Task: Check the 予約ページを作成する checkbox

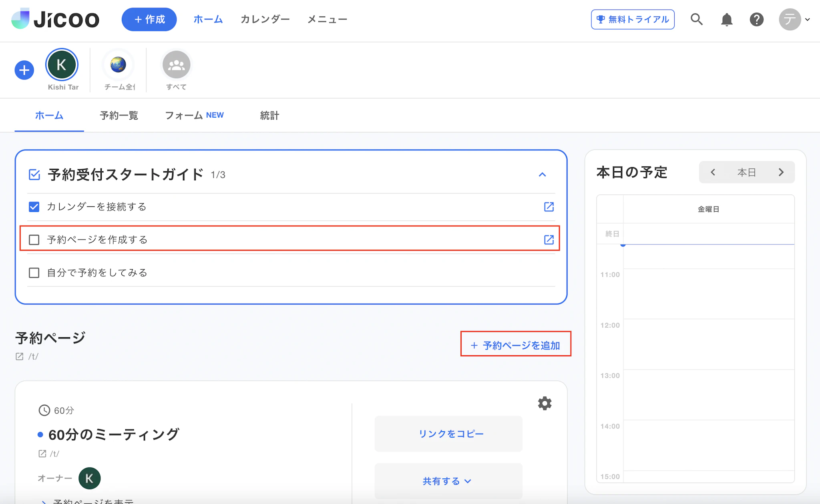Action: tap(34, 240)
